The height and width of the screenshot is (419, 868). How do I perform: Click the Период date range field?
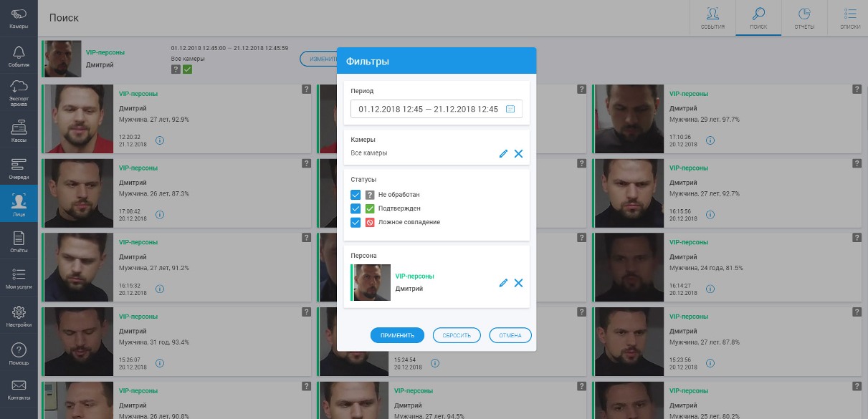(x=436, y=109)
